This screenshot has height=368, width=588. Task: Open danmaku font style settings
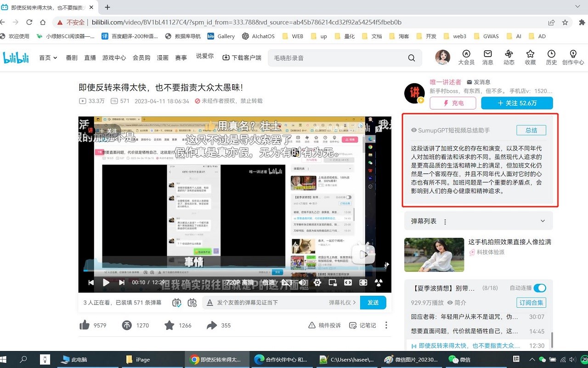pyautogui.click(x=210, y=303)
